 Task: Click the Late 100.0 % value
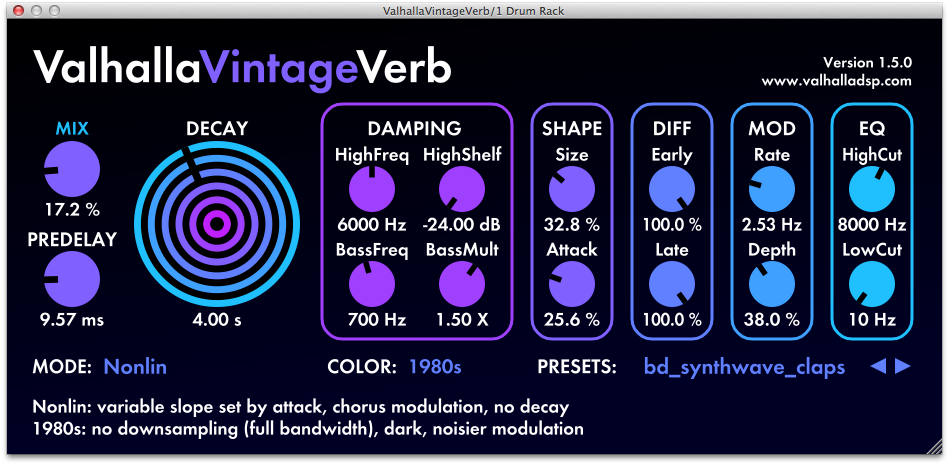pos(672,320)
